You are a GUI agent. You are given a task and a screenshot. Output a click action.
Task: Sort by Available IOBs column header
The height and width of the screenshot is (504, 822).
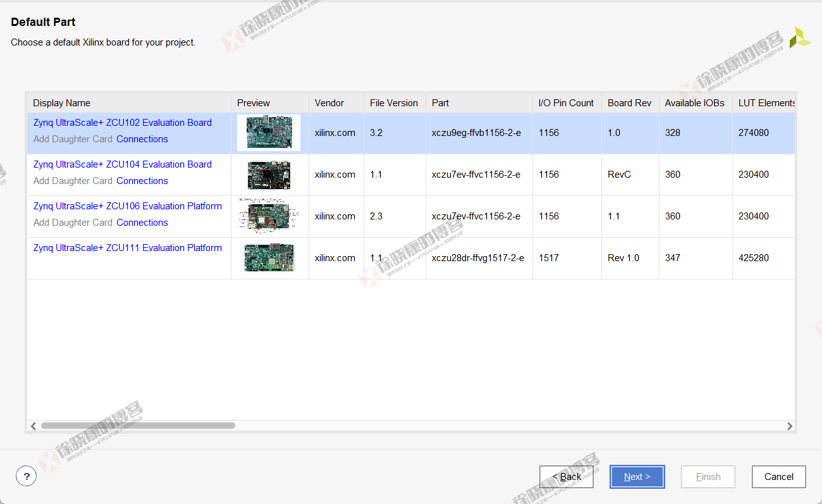(696, 103)
